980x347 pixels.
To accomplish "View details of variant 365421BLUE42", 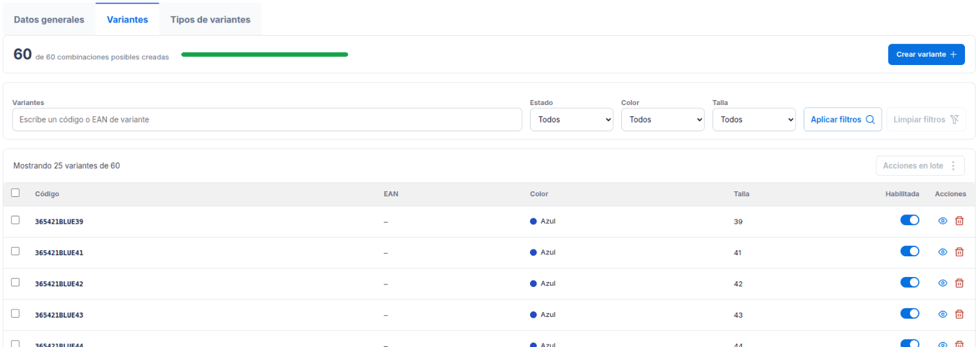I will tap(942, 283).
